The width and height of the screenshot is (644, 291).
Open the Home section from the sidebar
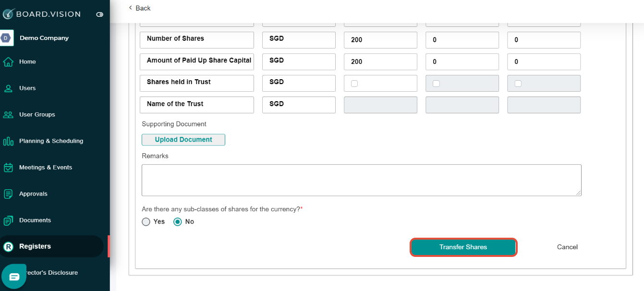coord(27,61)
